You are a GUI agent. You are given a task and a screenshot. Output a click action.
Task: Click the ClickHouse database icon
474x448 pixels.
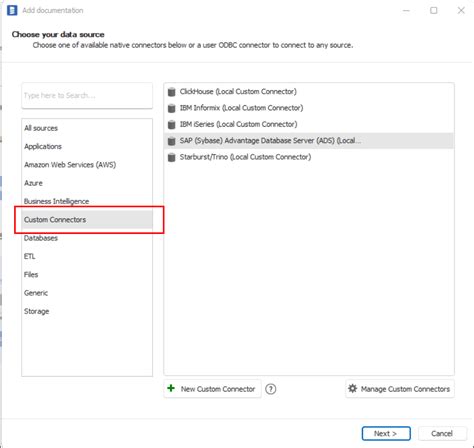pos(171,92)
